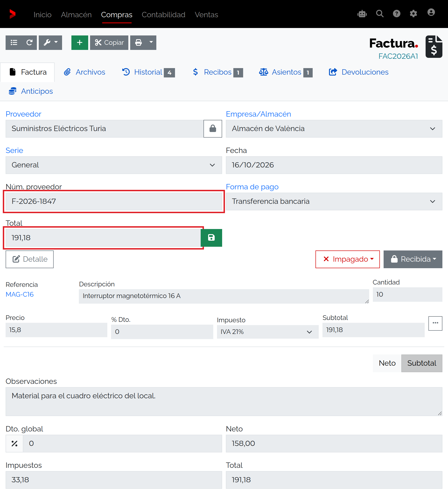The height and width of the screenshot is (500, 448).
Task: Click the percent icon in Dto. global
Action: (x=14, y=443)
